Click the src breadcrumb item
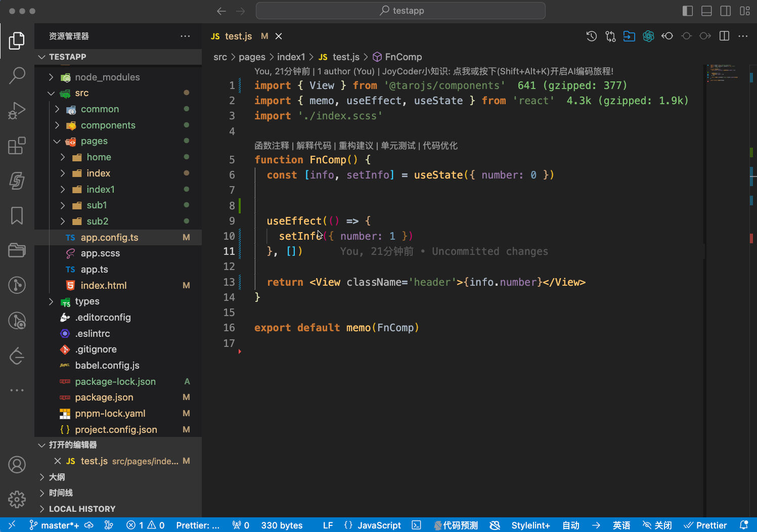The image size is (757, 532). coord(220,57)
